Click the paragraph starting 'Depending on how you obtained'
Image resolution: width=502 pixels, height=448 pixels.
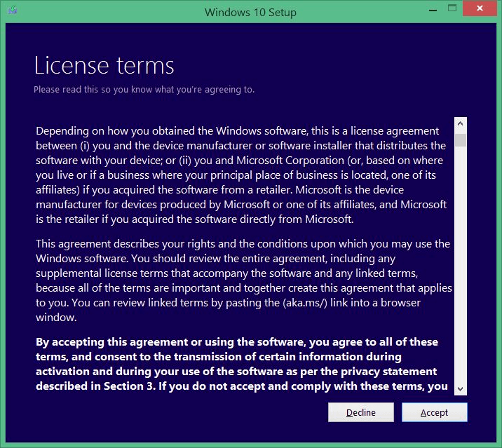pos(241,175)
